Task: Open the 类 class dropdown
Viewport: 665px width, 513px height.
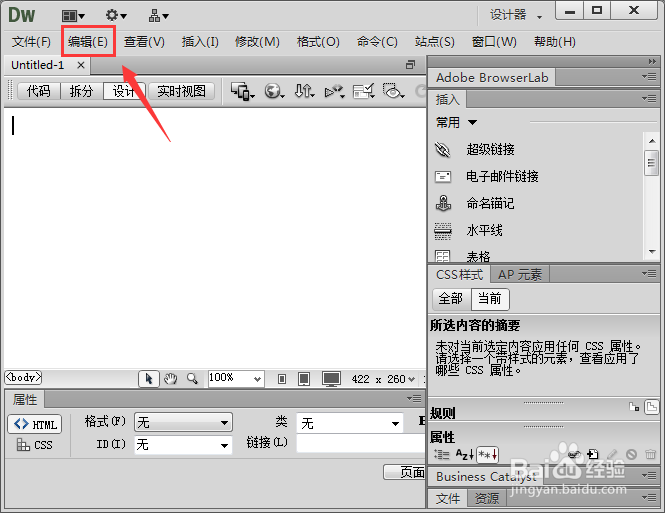Action: click(x=349, y=423)
